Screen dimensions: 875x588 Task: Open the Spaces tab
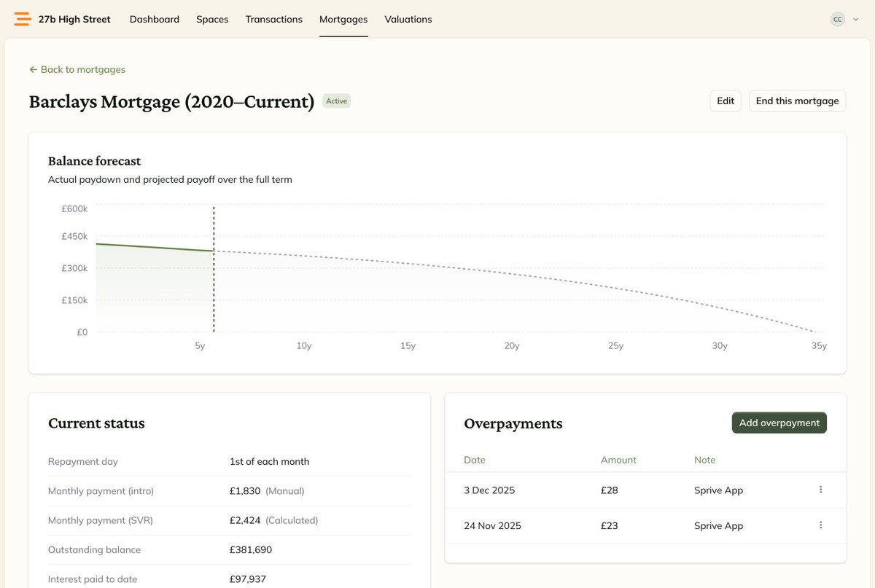(212, 20)
